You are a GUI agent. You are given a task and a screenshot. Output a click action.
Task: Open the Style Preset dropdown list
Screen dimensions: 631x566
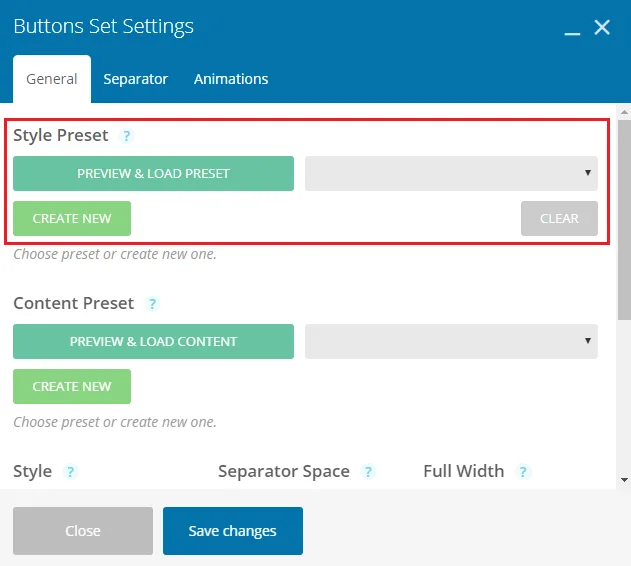click(451, 174)
